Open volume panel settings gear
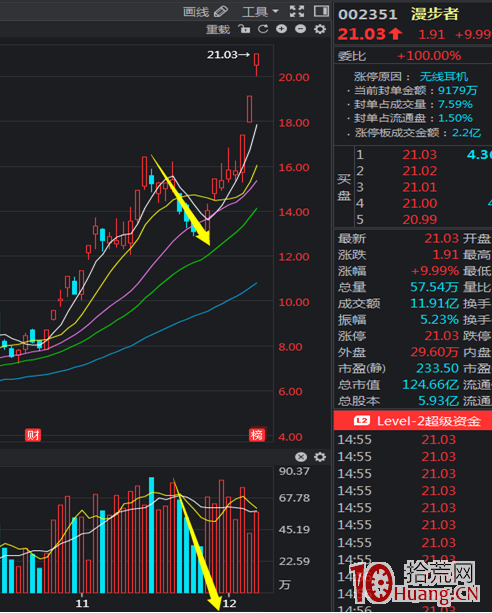Image resolution: width=492 pixels, height=613 pixels. 320,457
